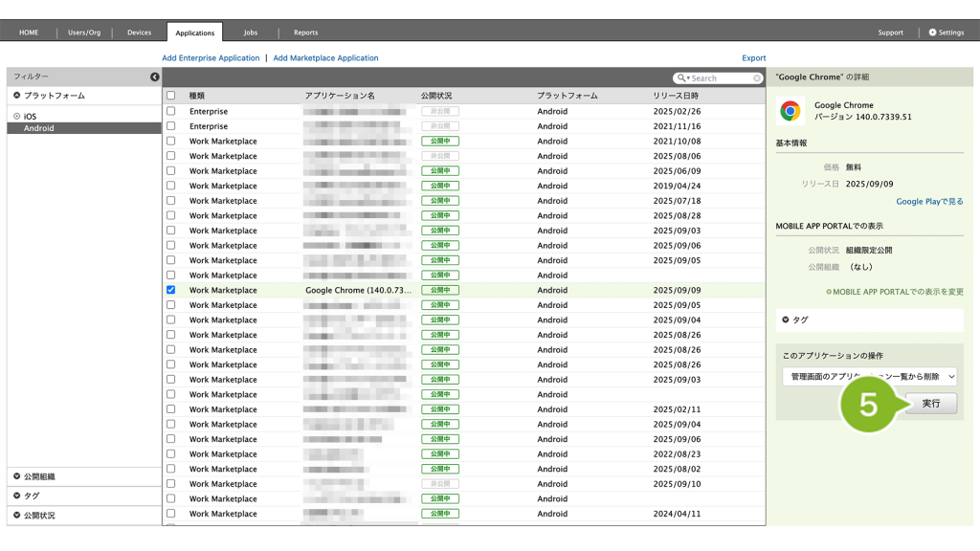Screen dimensions: 980x551
Task: Select the Android platform filter
Action: pos(39,128)
